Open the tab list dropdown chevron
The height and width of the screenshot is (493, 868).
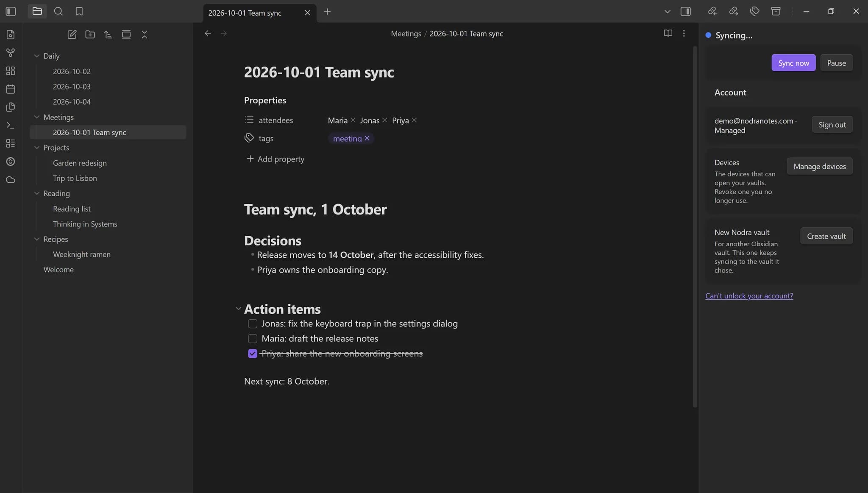click(x=668, y=11)
